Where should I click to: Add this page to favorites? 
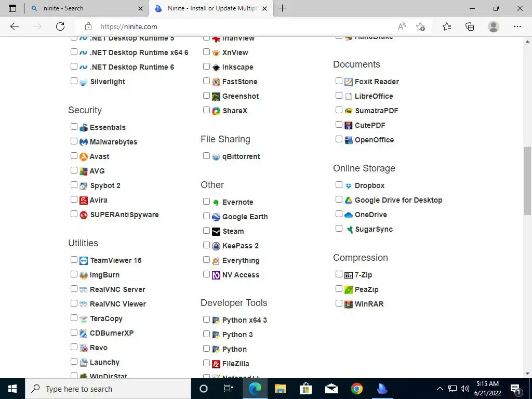420,26
